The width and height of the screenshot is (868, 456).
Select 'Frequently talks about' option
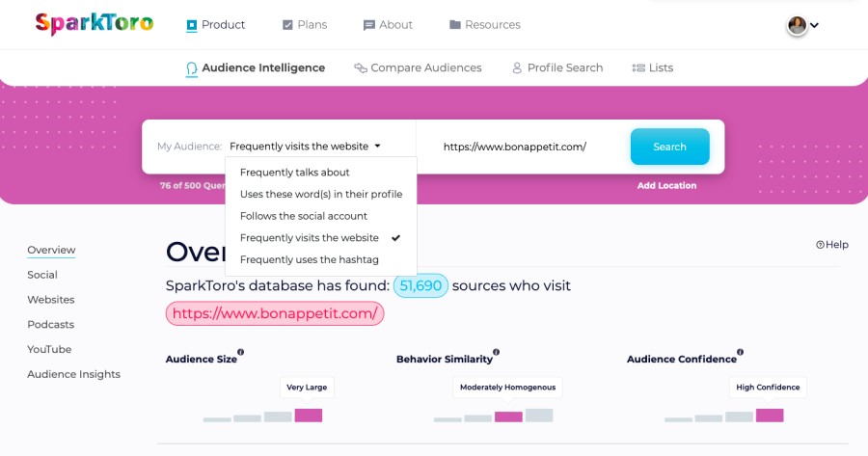pyautogui.click(x=294, y=173)
